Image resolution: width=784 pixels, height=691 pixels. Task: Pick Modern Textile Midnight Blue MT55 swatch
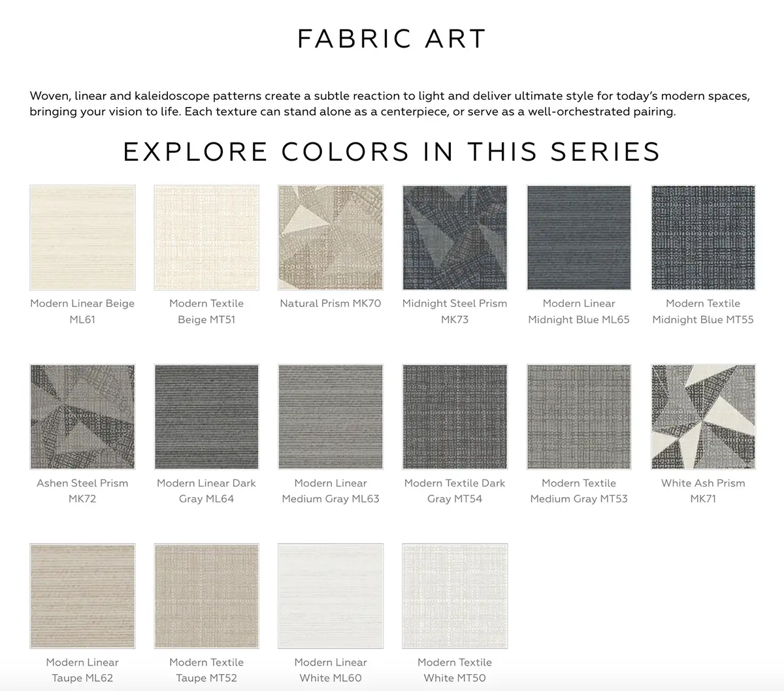(703, 238)
